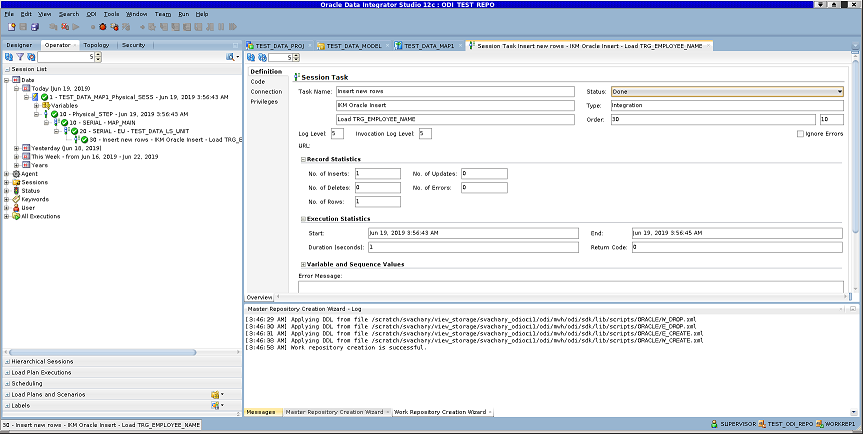Click the red X clean sessions toolbar icon

[65, 26]
